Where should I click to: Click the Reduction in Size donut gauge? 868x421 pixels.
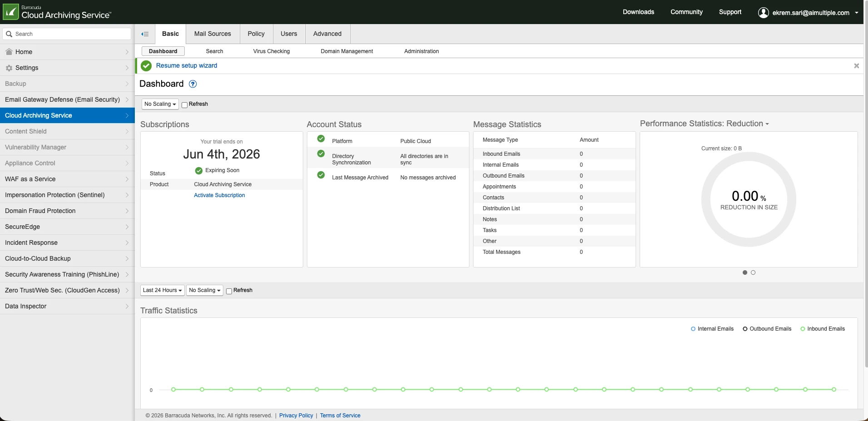[749, 199]
